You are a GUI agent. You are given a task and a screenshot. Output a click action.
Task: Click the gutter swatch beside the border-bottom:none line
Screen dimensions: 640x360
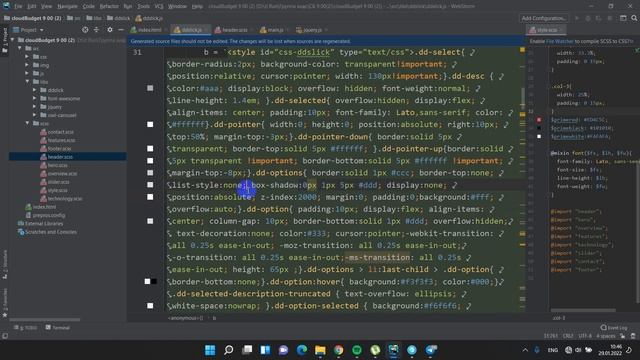[150, 281]
